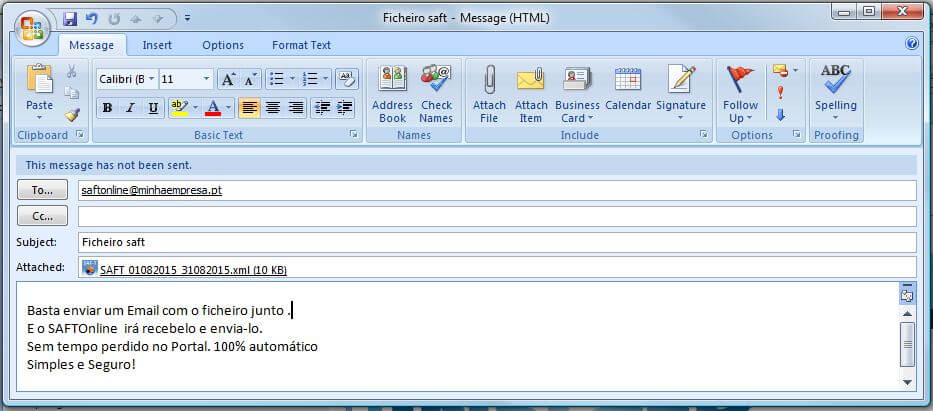This screenshot has width=933, height=411.
Task: Center the text
Action: (x=273, y=108)
